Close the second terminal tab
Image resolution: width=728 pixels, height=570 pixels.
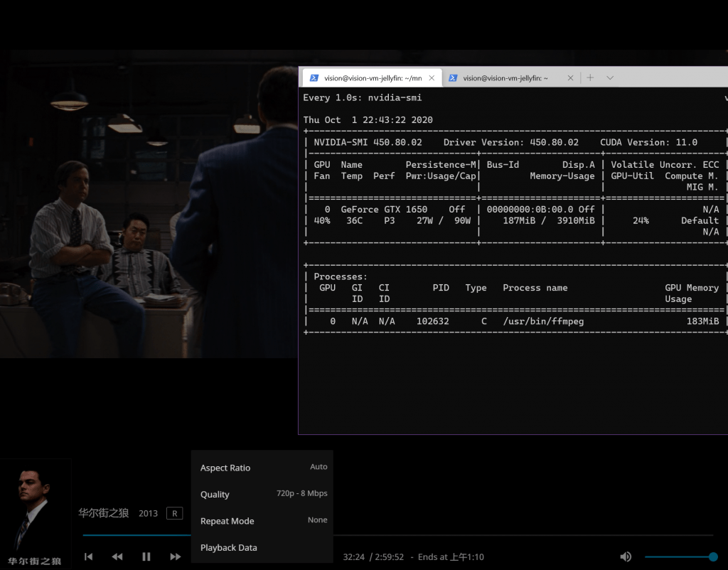(570, 78)
